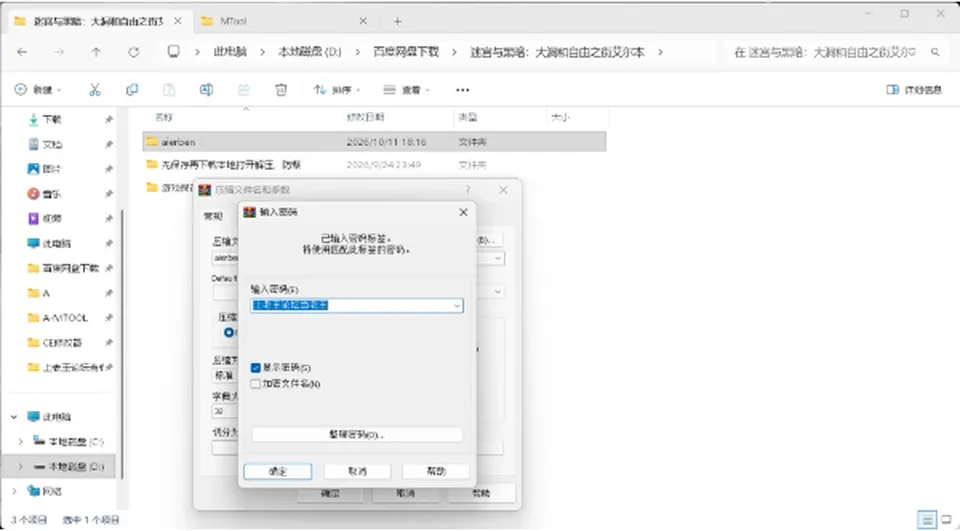
Task: Expand the Local Disk (D:) tree node
Action: [x=20, y=467]
